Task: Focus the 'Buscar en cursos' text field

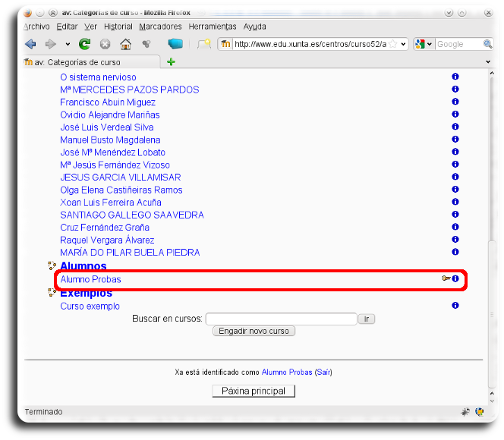Action: point(281,319)
